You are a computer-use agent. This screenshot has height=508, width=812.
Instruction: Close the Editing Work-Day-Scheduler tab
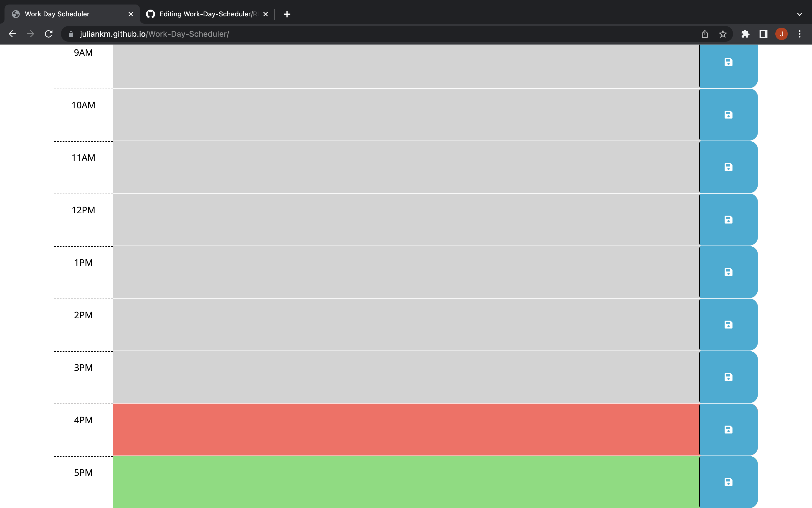(x=265, y=14)
